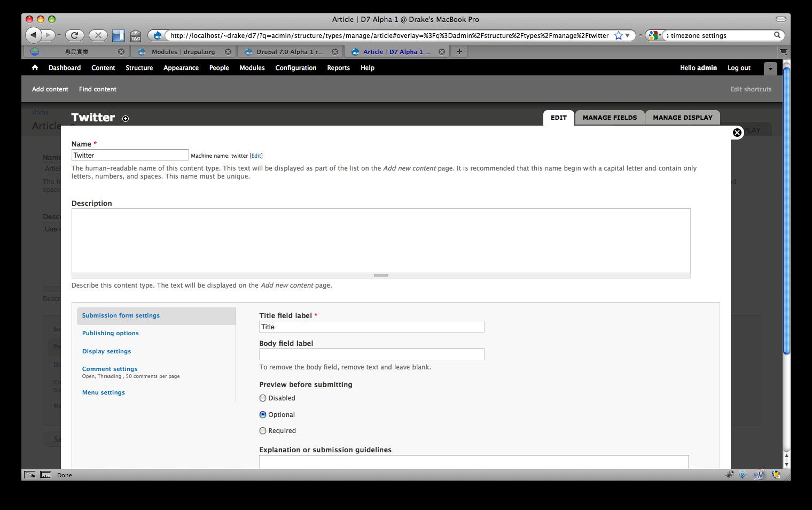
Task: Close the Drupal 7.0 Alpha 1 tab
Action: pyautogui.click(x=335, y=52)
